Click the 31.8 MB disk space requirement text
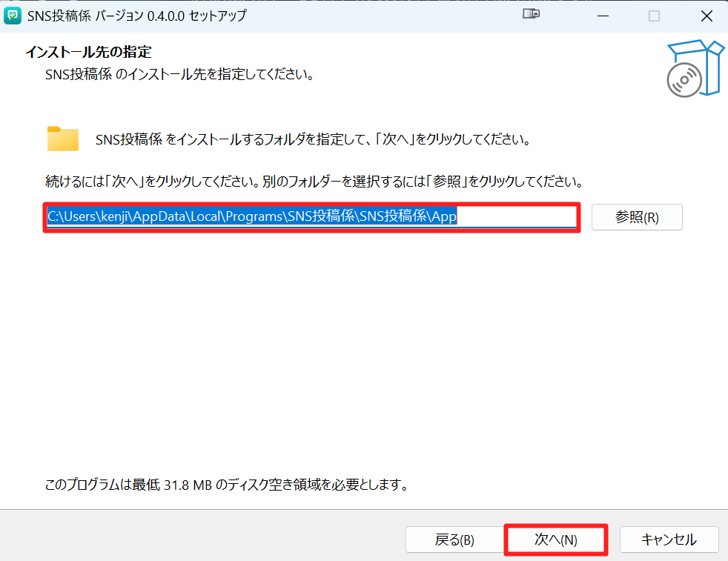 (x=227, y=485)
